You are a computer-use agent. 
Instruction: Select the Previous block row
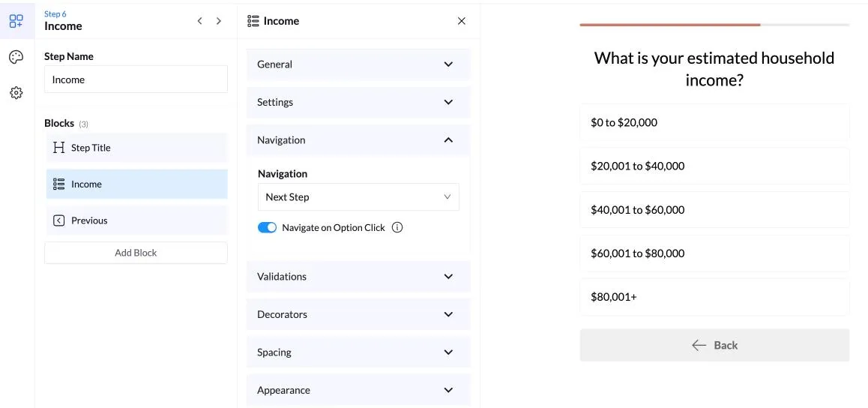pyautogui.click(x=136, y=220)
